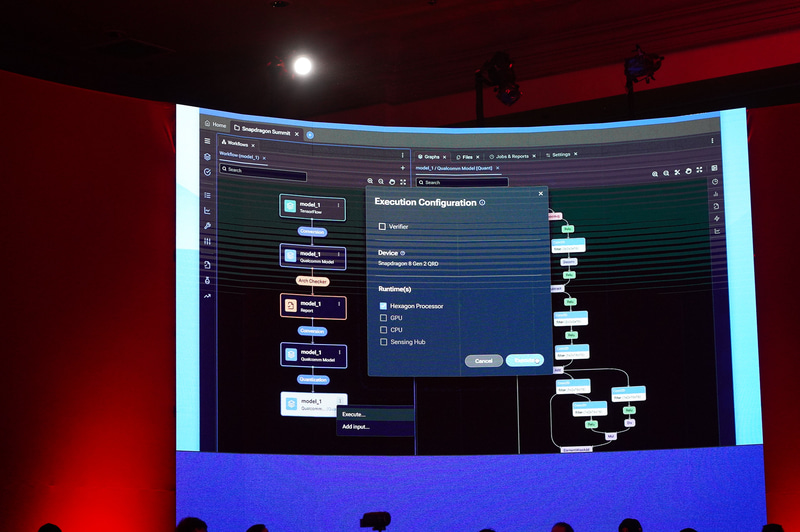Open the bar chart icon on right rail
This screenshot has height=532, width=800.
[x=716, y=194]
